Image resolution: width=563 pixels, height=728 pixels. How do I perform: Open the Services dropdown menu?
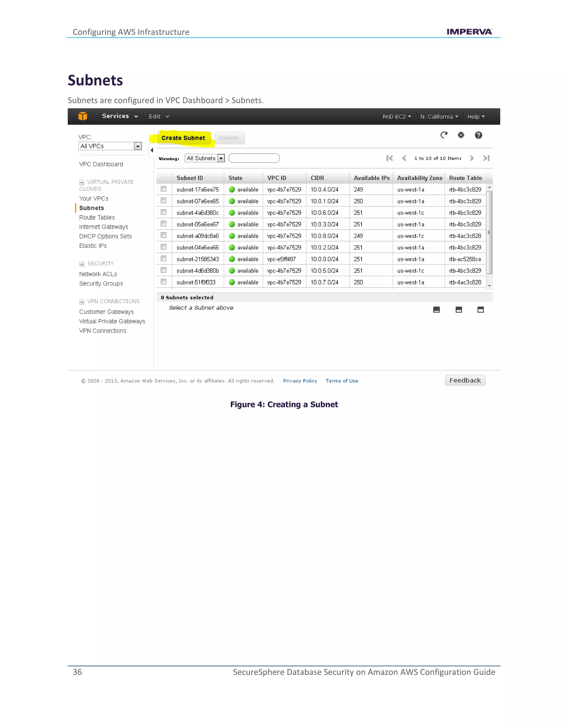coord(120,116)
